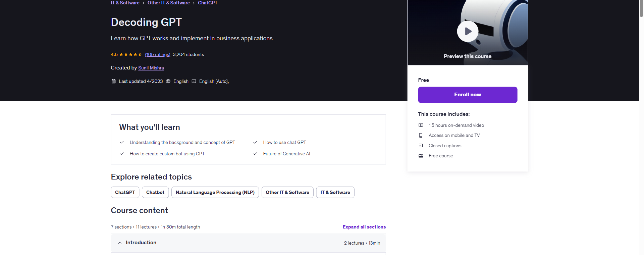
Task: Click the closed captions icon near English [Auto]
Action: (194, 81)
